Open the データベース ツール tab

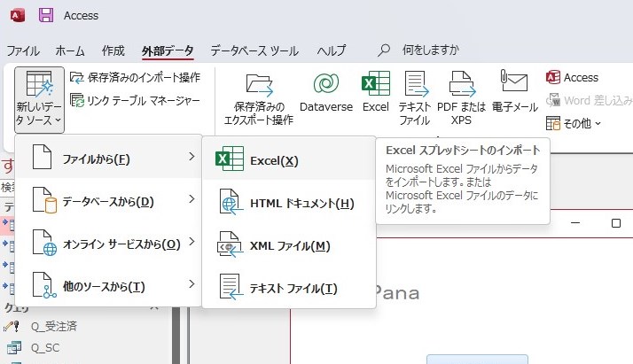pyautogui.click(x=254, y=50)
